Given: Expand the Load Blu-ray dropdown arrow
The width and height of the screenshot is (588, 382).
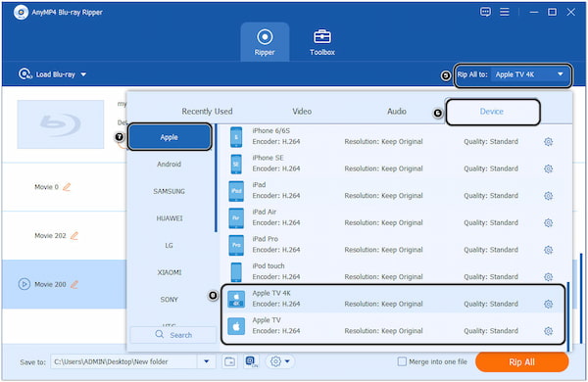Looking at the screenshot, I should [83, 74].
